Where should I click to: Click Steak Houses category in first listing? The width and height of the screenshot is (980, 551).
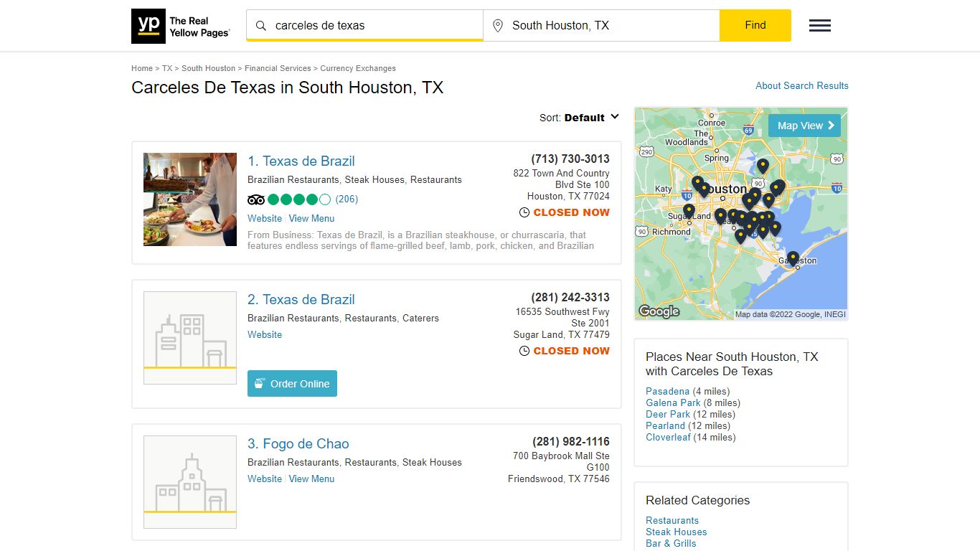(x=374, y=179)
